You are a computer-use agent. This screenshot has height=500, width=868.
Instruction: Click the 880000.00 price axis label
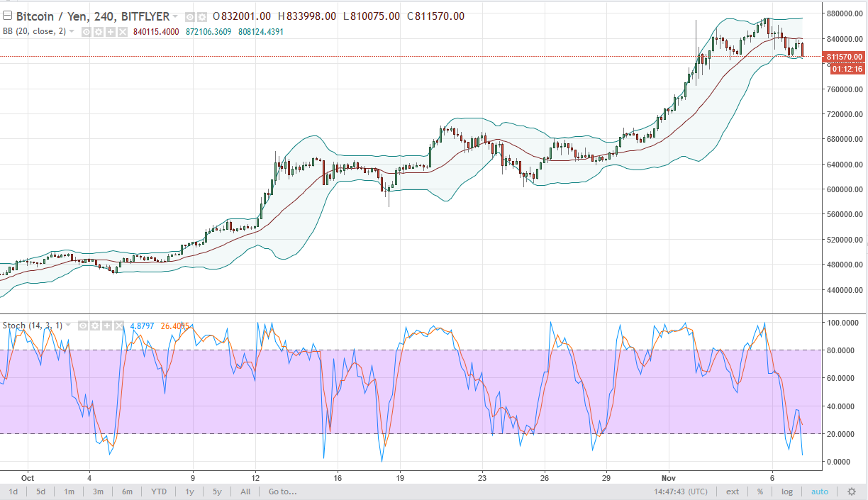coord(845,13)
